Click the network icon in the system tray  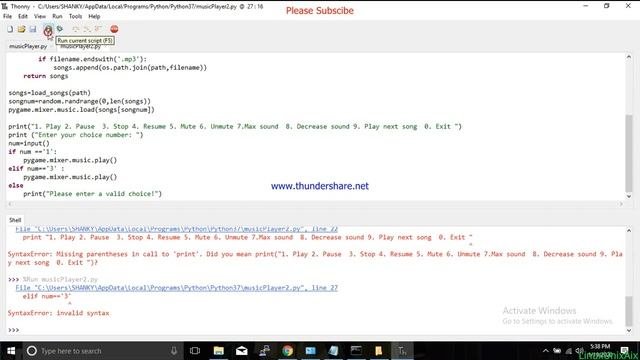(569, 351)
